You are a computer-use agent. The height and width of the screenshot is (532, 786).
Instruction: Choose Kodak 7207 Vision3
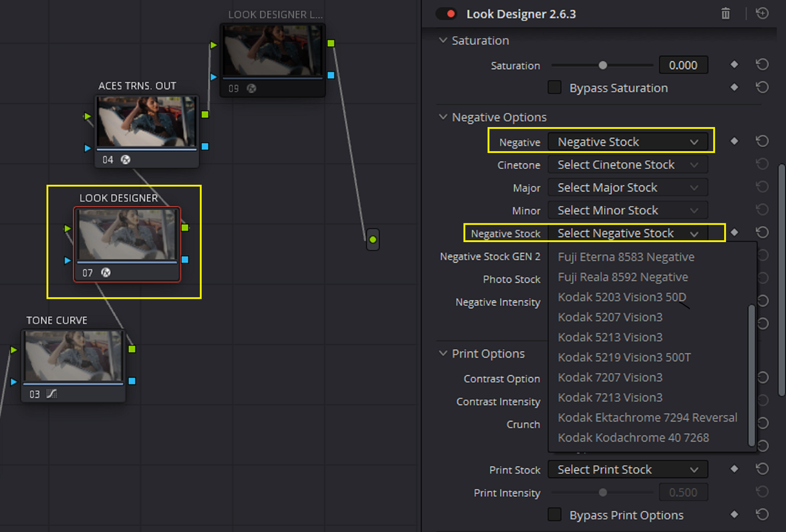point(610,377)
